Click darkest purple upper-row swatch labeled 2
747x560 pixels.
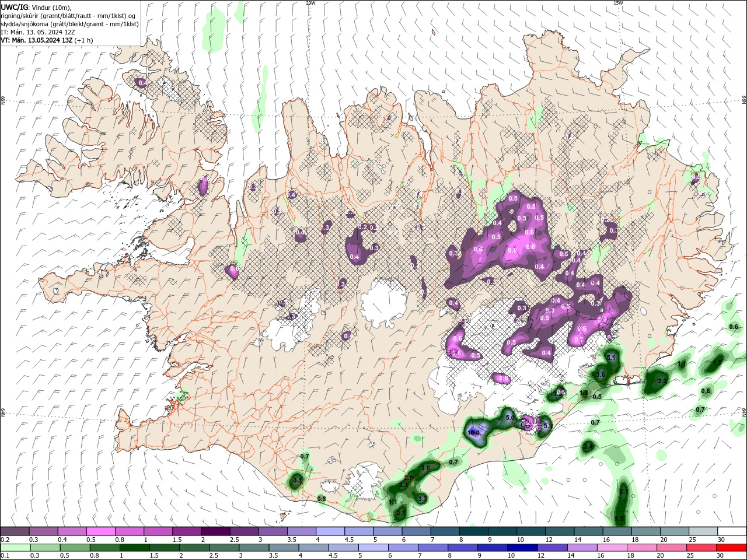215,531
